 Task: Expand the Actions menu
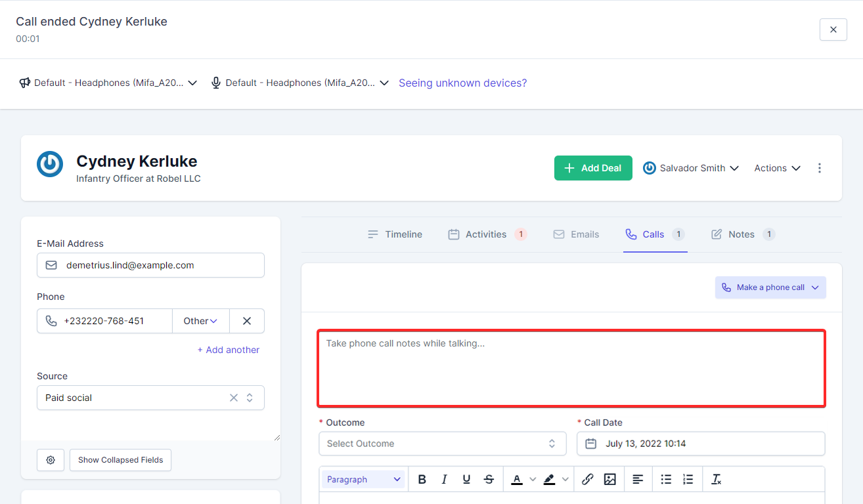click(x=777, y=168)
